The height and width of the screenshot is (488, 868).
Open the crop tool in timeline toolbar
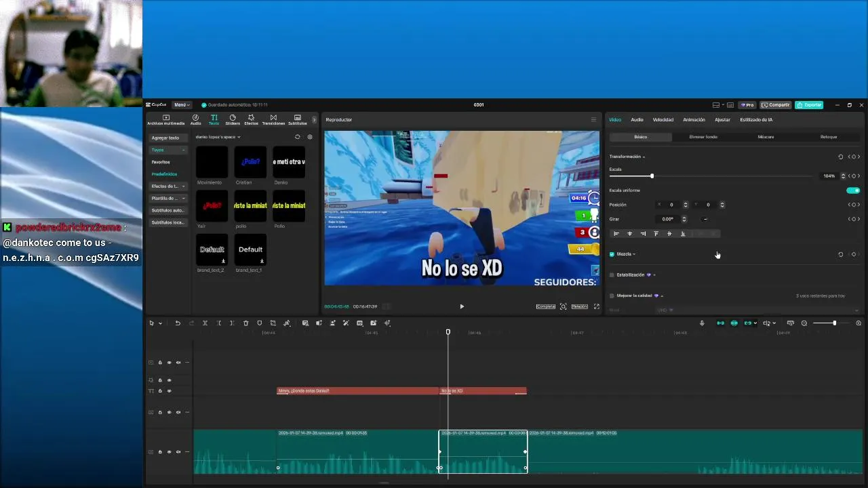(273, 323)
